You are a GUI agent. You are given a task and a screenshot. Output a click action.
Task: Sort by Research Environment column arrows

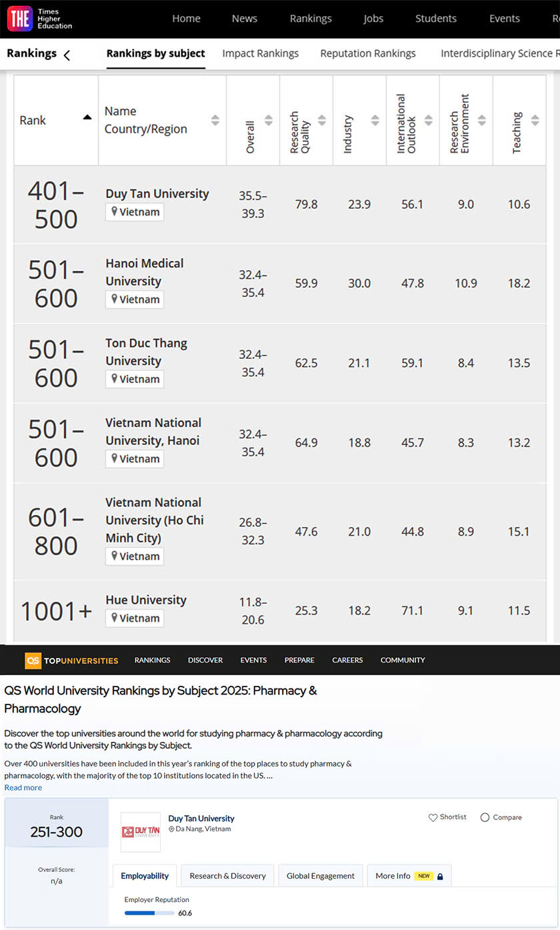(482, 121)
